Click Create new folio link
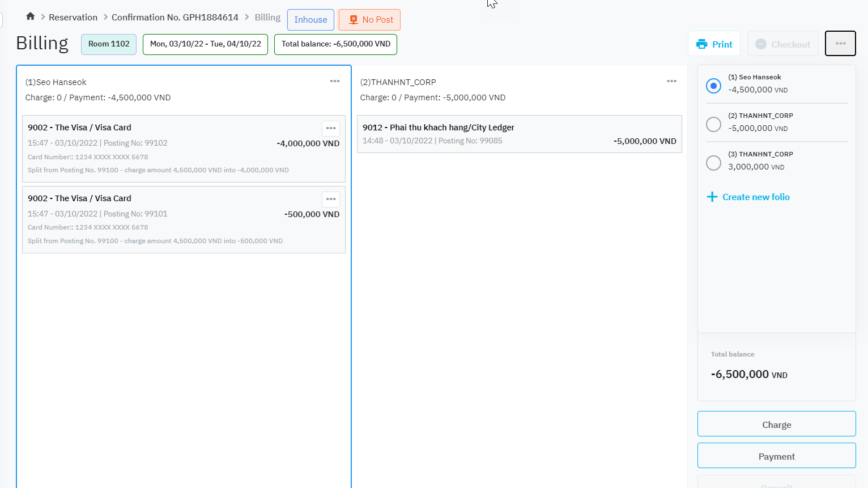This screenshot has width=868, height=488. pyautogui.click(x=756, y=197)
